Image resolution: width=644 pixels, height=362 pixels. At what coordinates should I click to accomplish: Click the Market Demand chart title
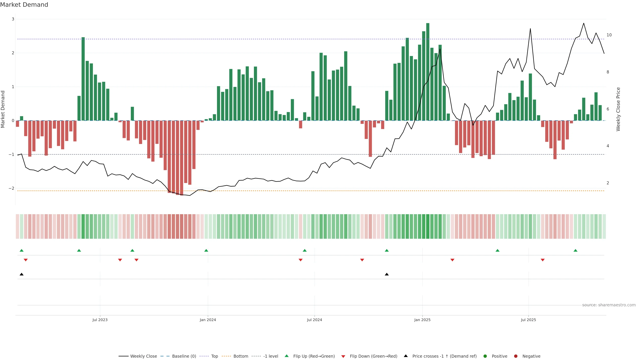click(x=24, y=5)
